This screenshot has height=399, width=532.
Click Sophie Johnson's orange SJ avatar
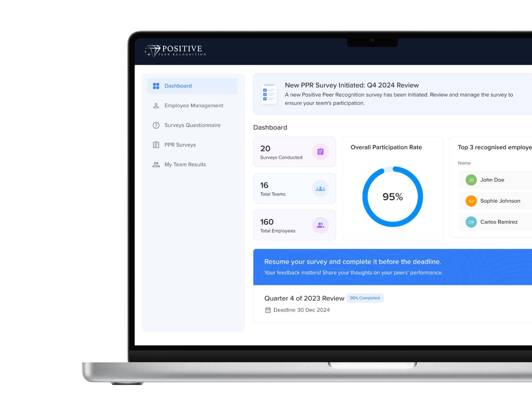tap(471, 201)
